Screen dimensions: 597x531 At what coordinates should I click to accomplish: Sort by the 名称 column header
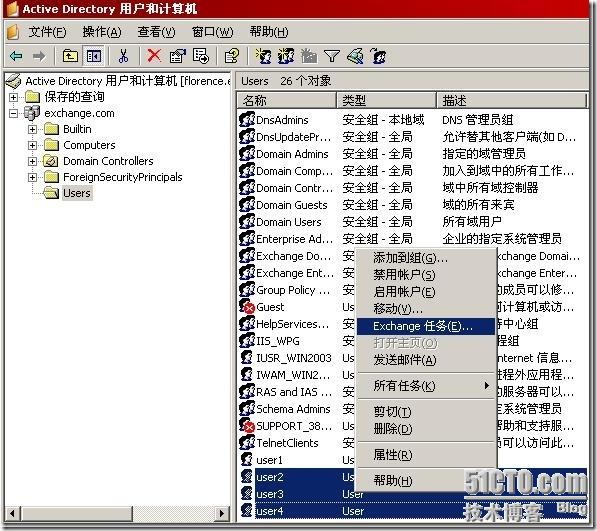click(287, 100)
